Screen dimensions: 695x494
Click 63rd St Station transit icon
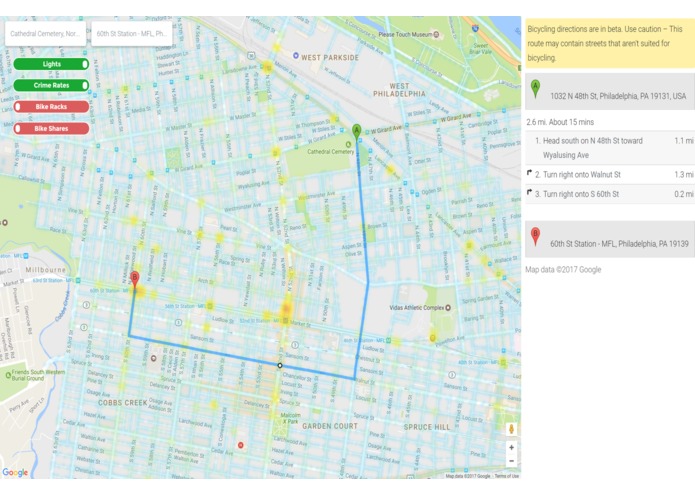(78, 280)
